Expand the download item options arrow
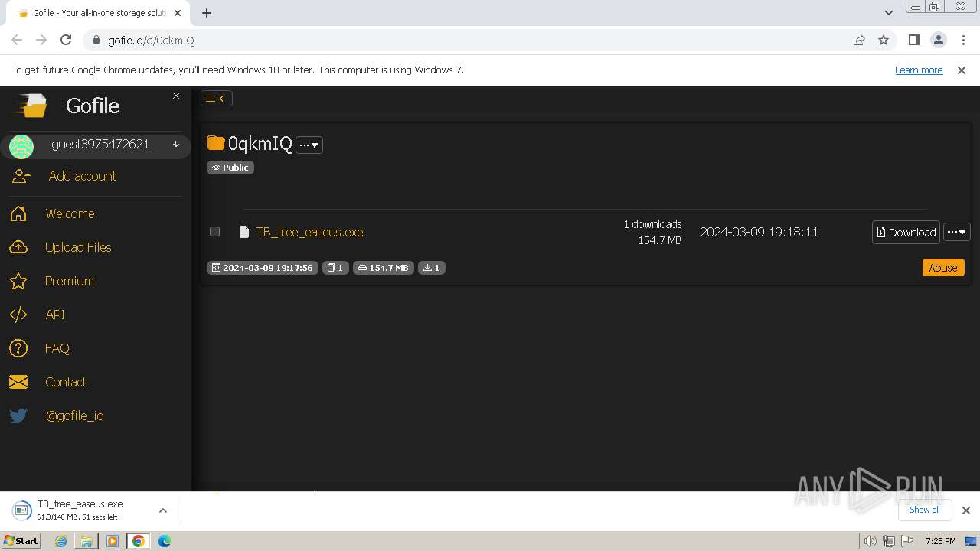 pos(163,510)
